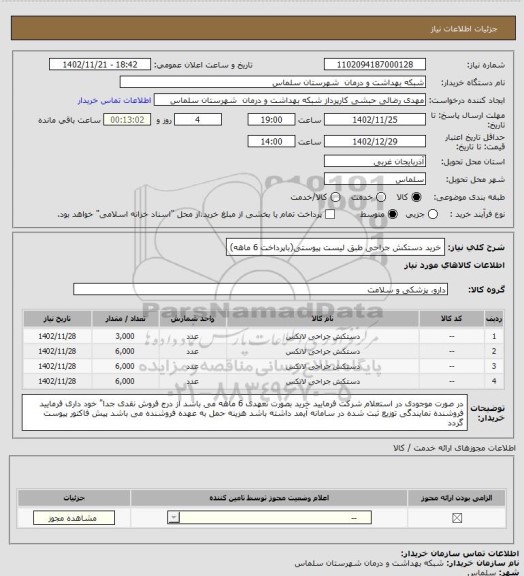Click the need number field 1102094187000128

coord(375,64)
